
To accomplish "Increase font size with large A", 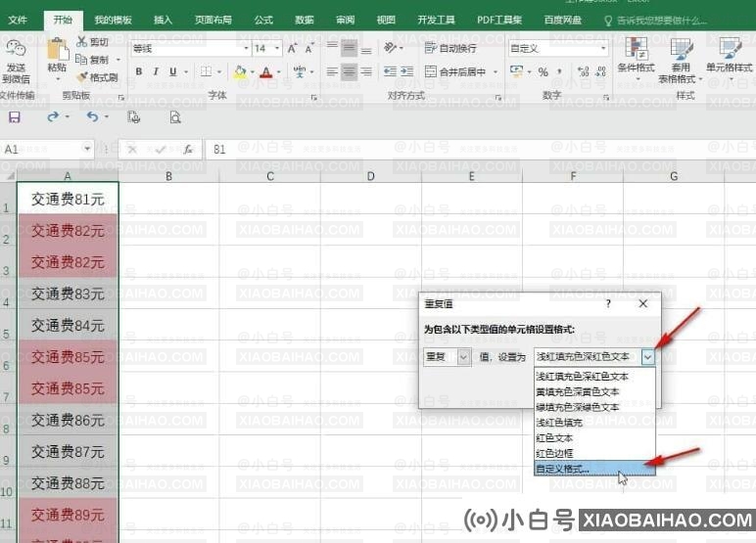I will (292, 49).
